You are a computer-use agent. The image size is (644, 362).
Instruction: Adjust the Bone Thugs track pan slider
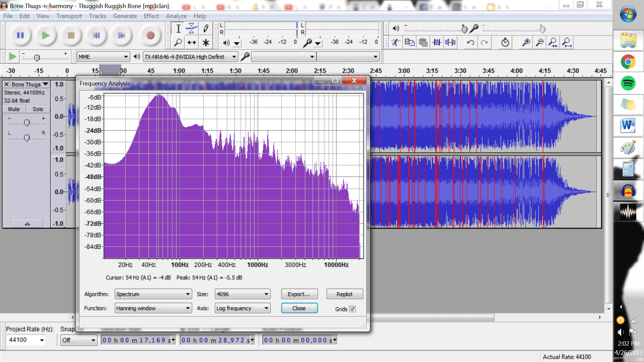(27, 138)
